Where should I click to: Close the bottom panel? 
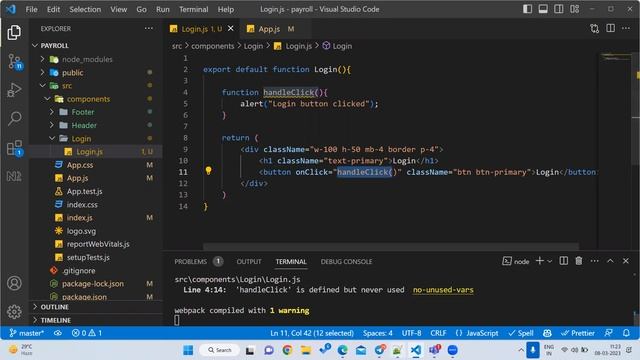pyautogui.click(x=626, y=261)
